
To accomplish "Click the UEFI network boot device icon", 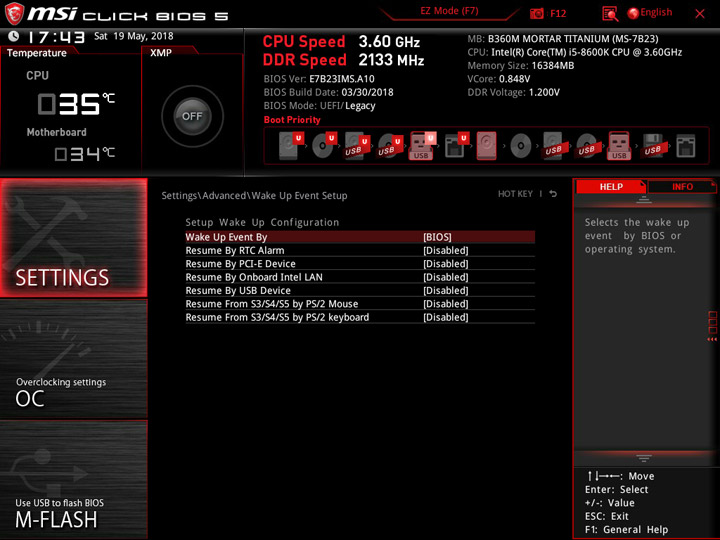I will [456, 146].
